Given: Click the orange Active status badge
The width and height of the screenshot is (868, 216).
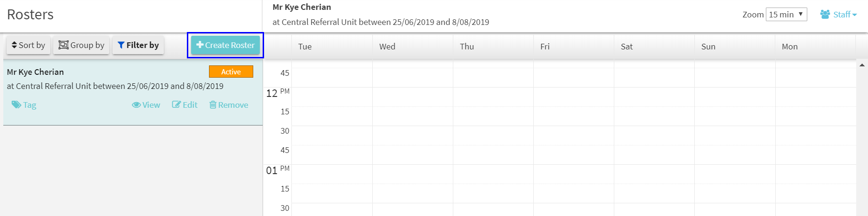Looking at the screenshot, I should (231, 72).
